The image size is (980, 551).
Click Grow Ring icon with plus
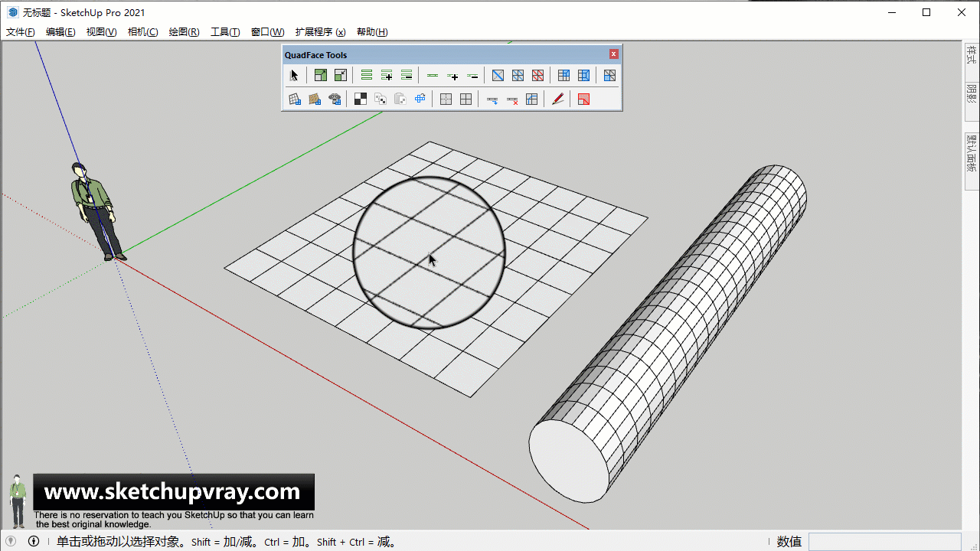[x=387, y=75]
